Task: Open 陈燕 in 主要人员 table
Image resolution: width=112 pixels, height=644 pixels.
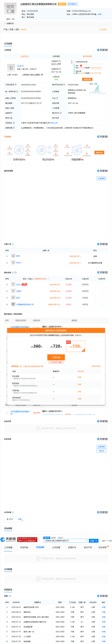Action: tap(18, 256)
